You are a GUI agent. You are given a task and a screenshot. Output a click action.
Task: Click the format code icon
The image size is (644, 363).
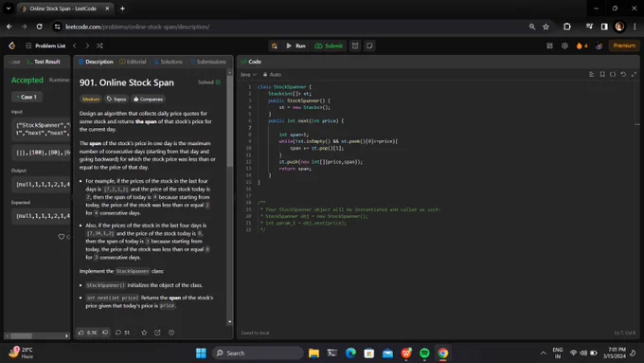591,75
